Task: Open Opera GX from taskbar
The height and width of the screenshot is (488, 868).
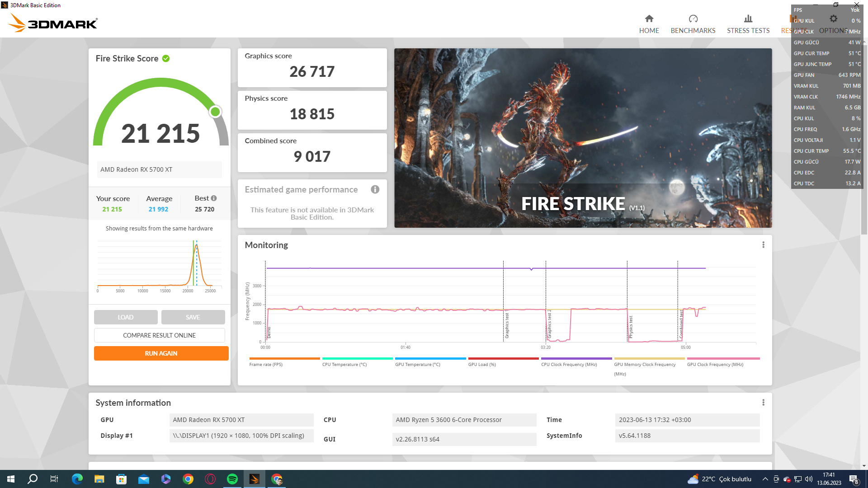Action: coord(210,479)
